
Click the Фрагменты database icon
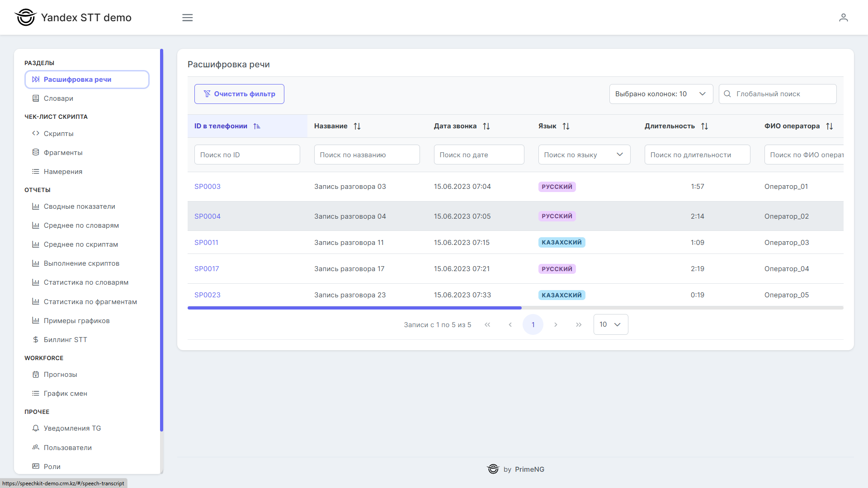click(x=36, y=152)
